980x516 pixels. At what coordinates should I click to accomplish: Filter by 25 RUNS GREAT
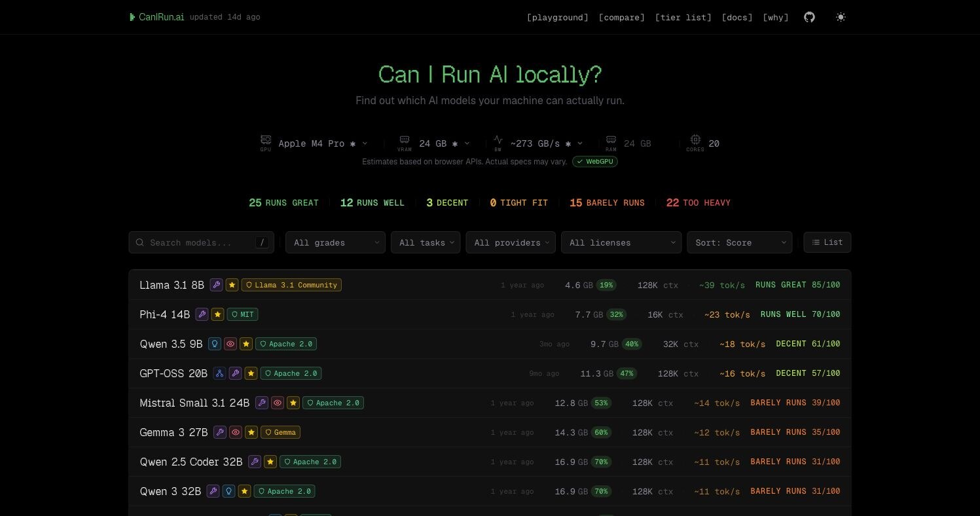(x=283, y=203)
